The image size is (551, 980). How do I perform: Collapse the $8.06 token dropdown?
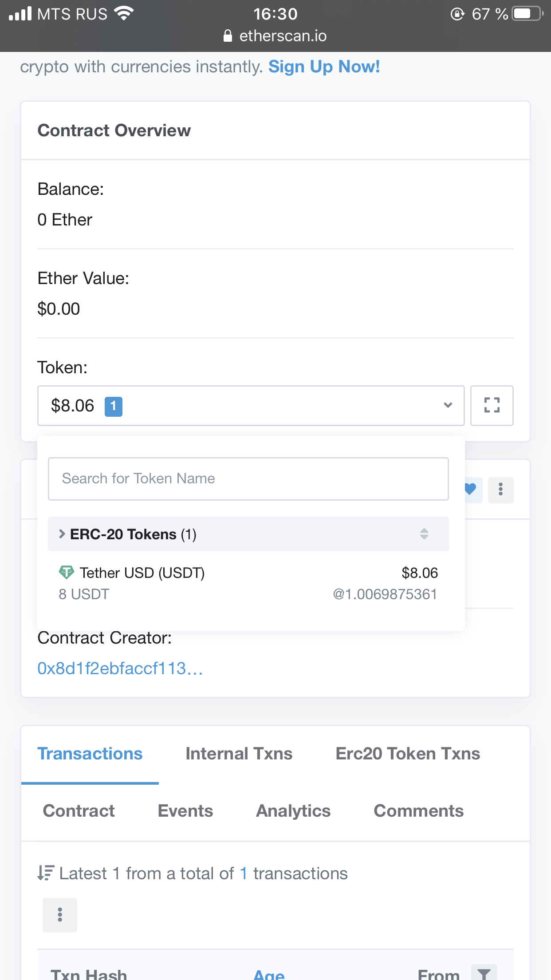[251, 406]
